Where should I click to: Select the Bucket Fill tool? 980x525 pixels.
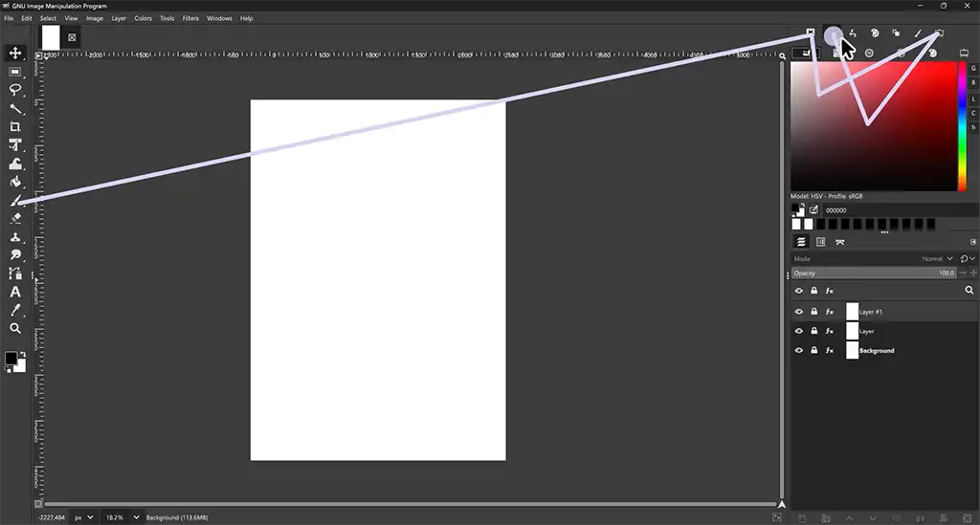click(x=15, y=182)
